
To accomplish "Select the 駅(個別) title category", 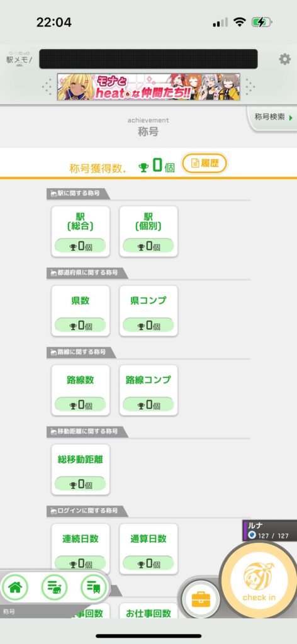I will click(148, 231).
